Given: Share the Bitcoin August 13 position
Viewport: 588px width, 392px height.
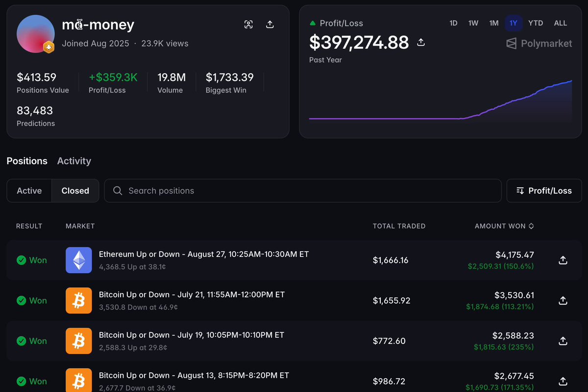Looking at the screenshot, I should (x=563, y=381).
